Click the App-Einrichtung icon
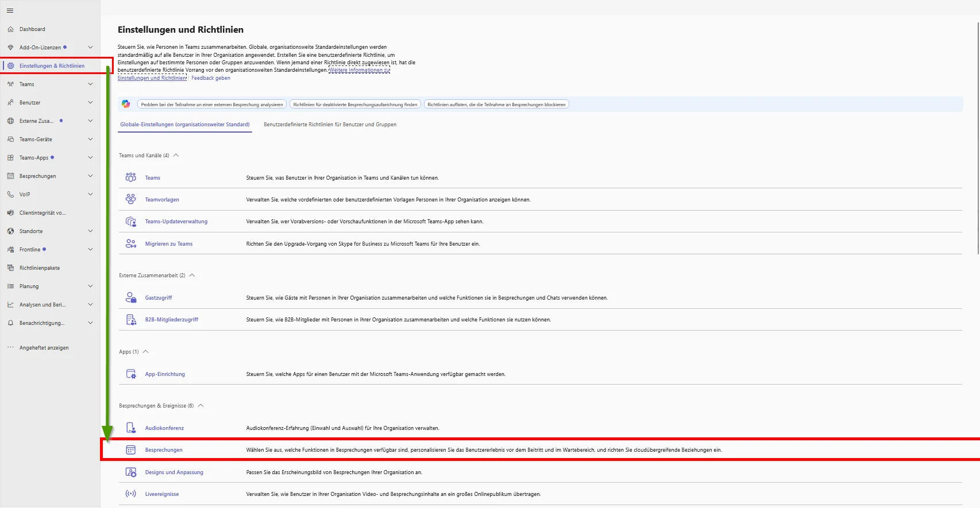The width and height of the screenshot is (980, 508). click(131, 374)
